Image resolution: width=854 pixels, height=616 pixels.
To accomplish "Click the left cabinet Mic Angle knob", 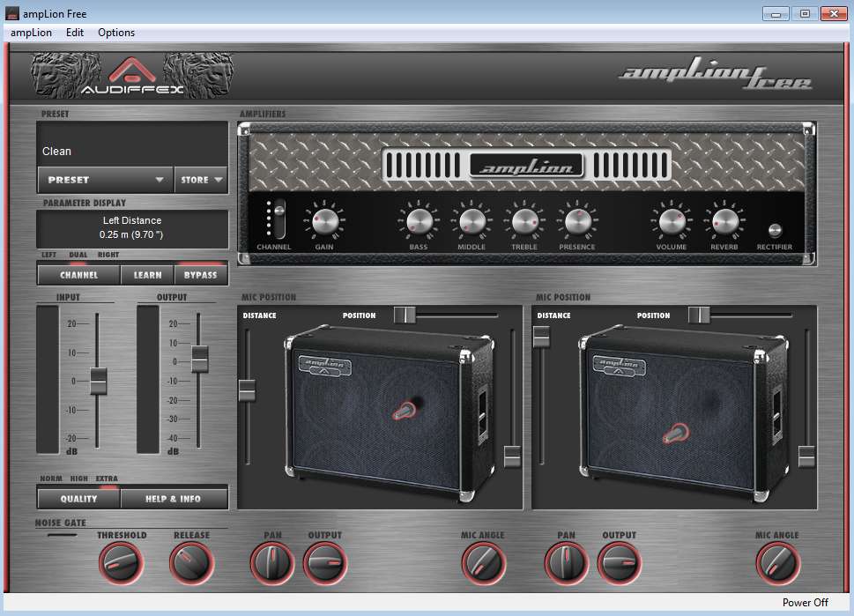I will (x=483, y=562).
